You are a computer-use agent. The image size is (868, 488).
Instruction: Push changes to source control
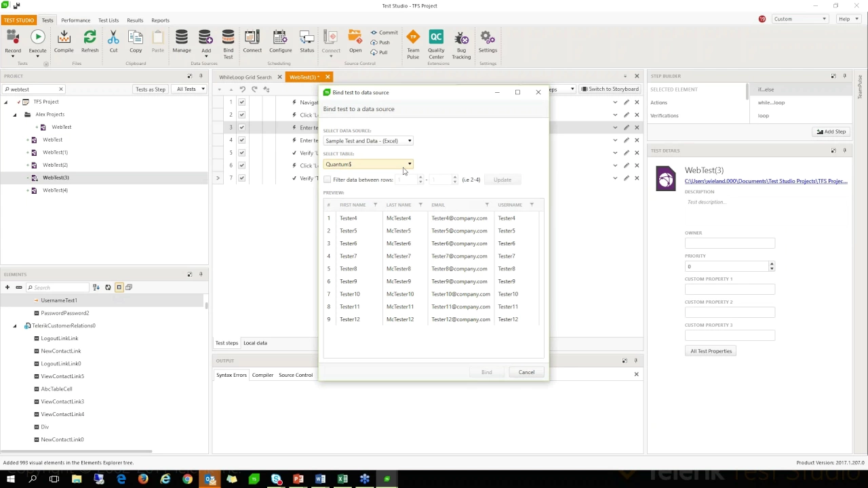point(380,42)
